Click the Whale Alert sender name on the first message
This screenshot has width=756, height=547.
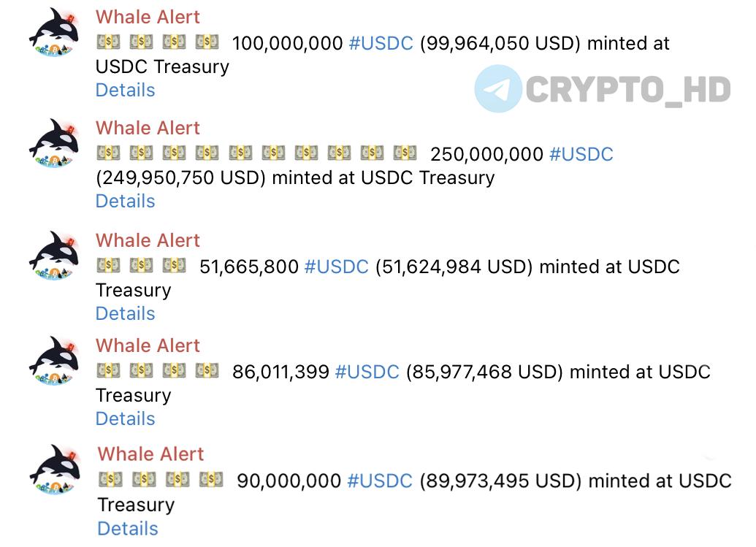(148, 17)
